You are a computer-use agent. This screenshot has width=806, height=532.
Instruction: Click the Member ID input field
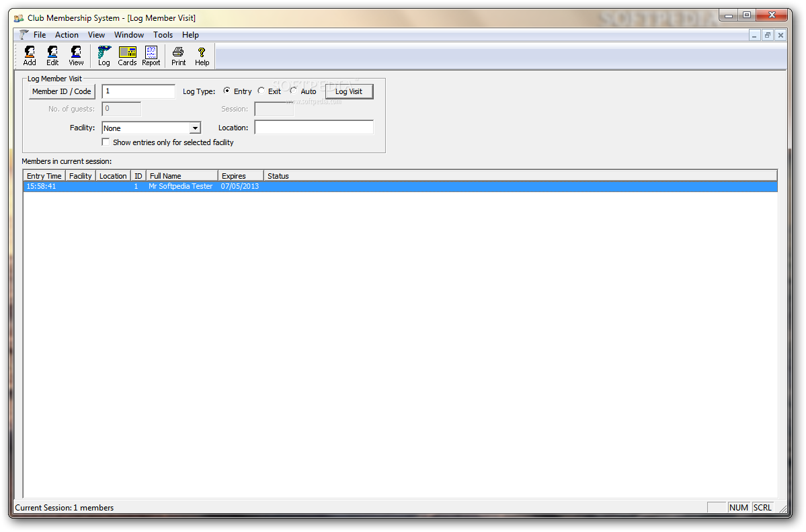point(138,91)
